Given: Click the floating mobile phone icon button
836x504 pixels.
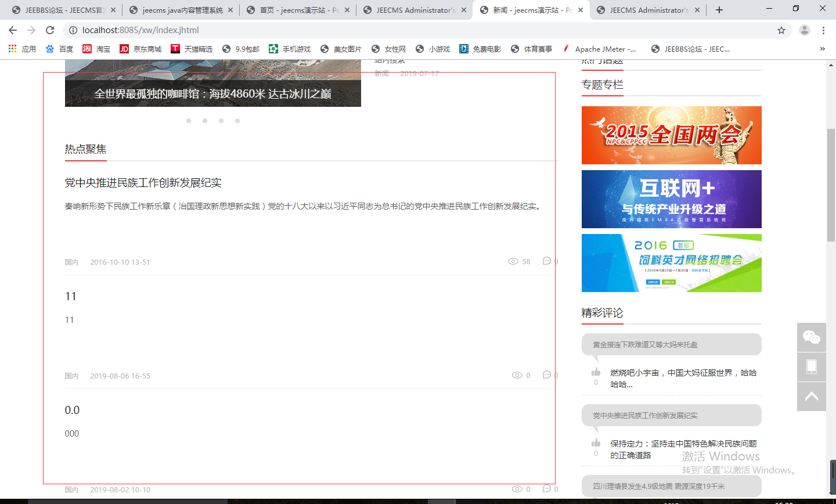Looking at the screenshot, I should click(812, 366).
